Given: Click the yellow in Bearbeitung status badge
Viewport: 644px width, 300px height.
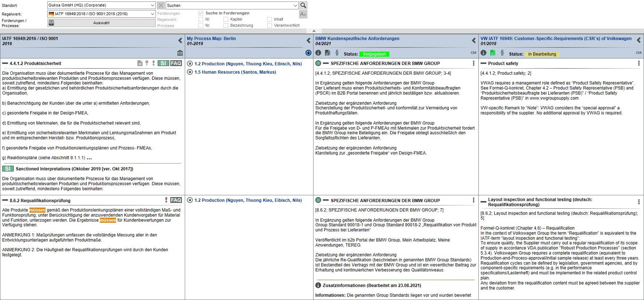Looking at the screenshot, I should tap(542, 54).
